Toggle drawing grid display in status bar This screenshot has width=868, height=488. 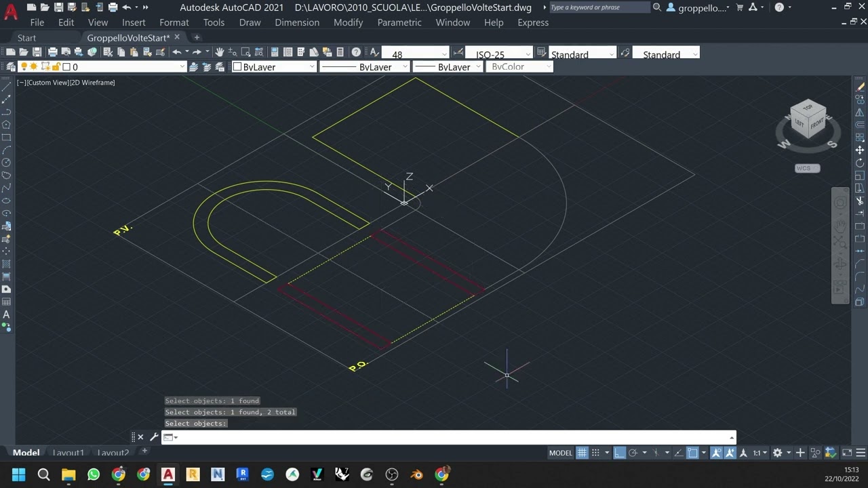click(x=582, y=453)
